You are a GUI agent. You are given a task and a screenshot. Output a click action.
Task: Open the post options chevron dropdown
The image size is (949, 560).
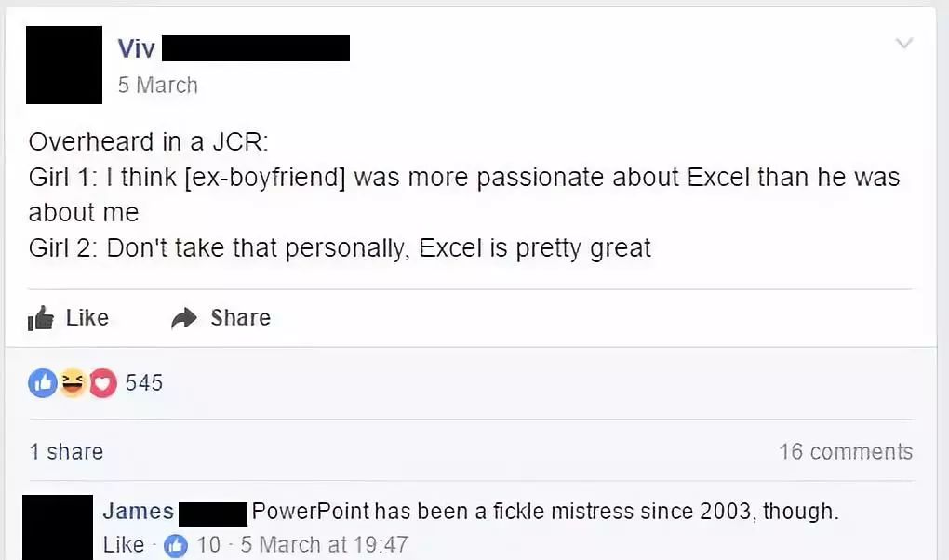[903, 44]
